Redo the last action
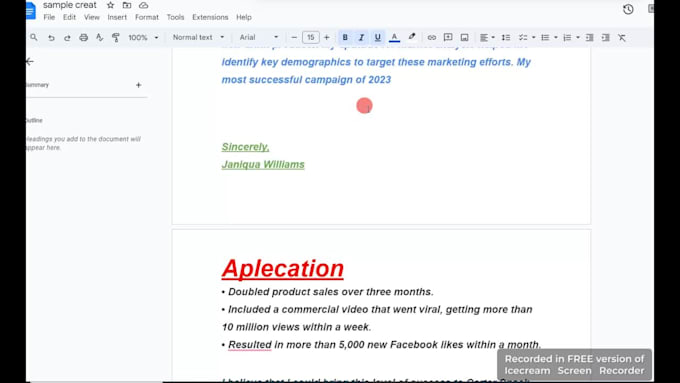This screenshot has height=383, width=680. click(x=67, y=38)
